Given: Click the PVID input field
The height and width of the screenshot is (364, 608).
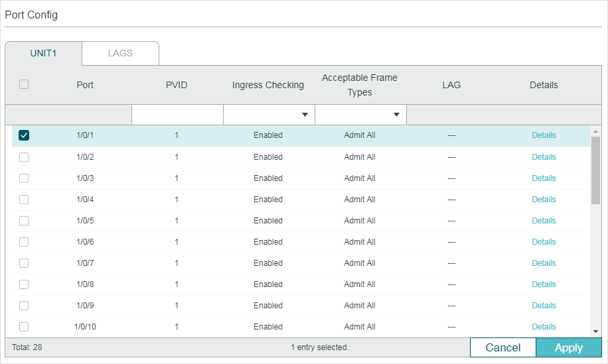Looking at the screenshot, I should pyautogui.click(x=177, y=115).
